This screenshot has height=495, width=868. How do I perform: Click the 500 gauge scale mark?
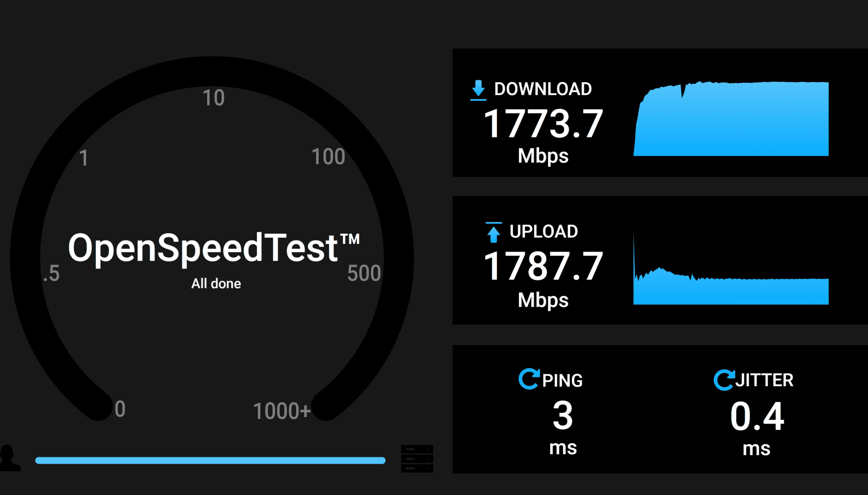tap(364, 273)
